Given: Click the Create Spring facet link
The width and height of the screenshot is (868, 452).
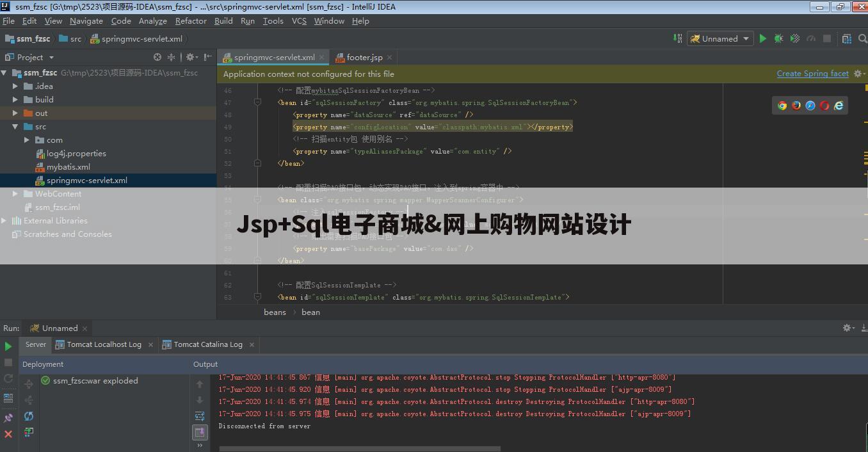Looking at the screenshot, I should click(812, 74).
